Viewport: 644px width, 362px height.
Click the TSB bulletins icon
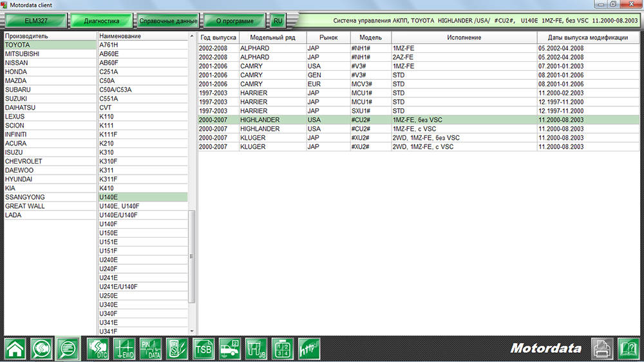(x=204, y=348)
